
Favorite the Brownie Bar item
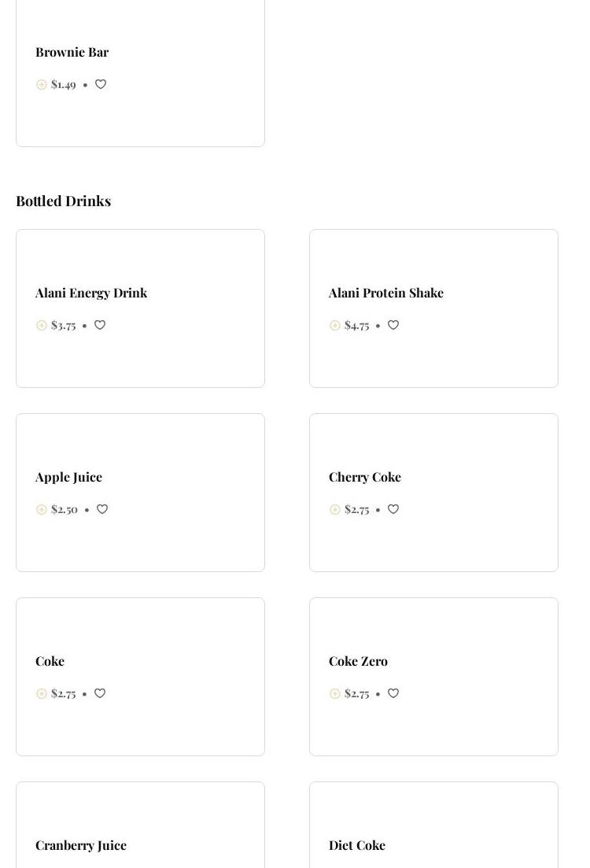coord(101,84)
